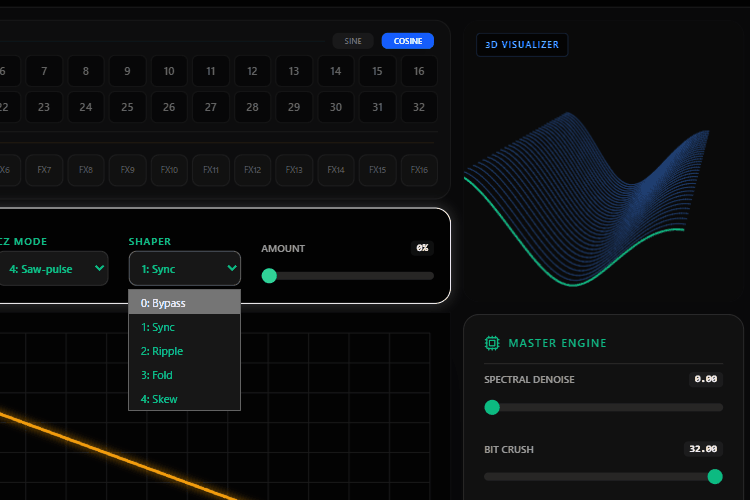
Task: Toggle harmonic button 26
Action: click(169, 107)
